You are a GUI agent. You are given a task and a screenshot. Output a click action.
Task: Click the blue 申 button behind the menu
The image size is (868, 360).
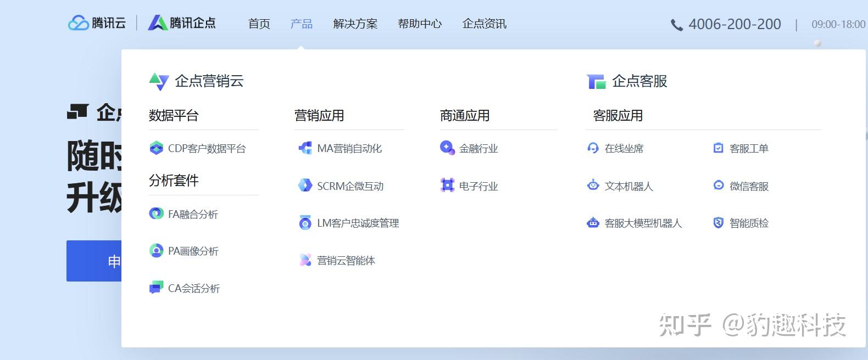94,261
